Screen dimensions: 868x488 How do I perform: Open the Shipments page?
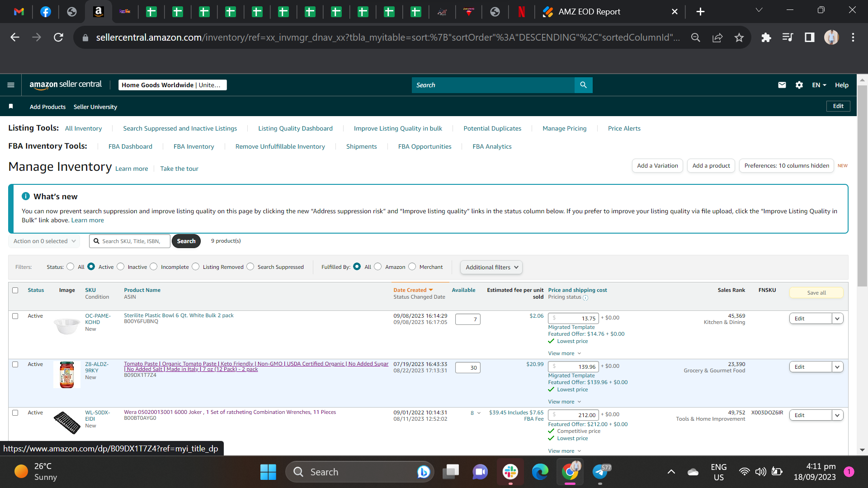362,146
